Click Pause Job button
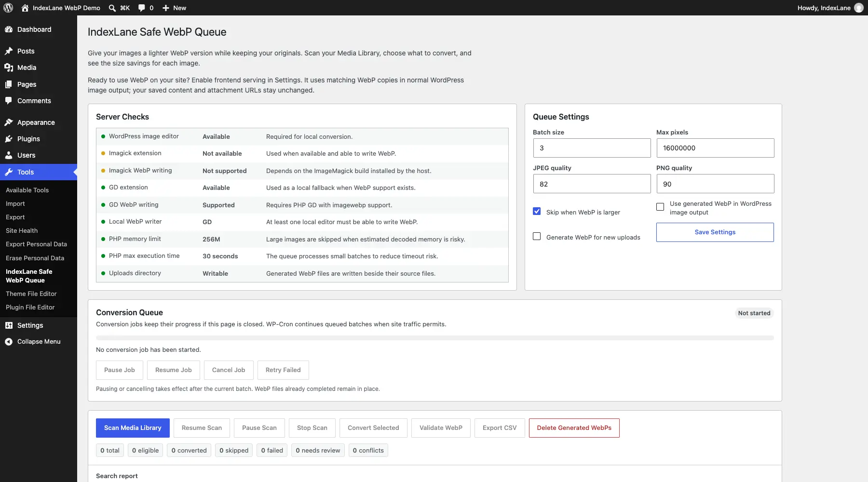 coord(120,370)
